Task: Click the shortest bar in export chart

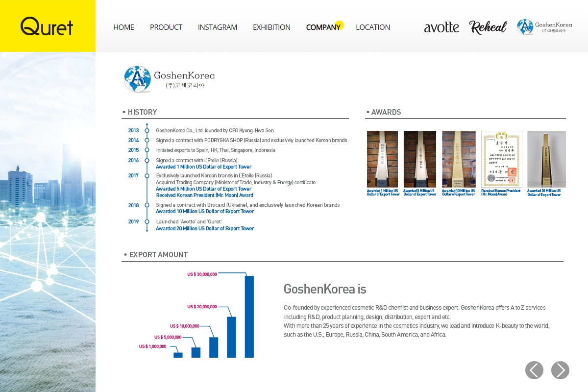Action: pyautogui.click(x=178, y=355)
